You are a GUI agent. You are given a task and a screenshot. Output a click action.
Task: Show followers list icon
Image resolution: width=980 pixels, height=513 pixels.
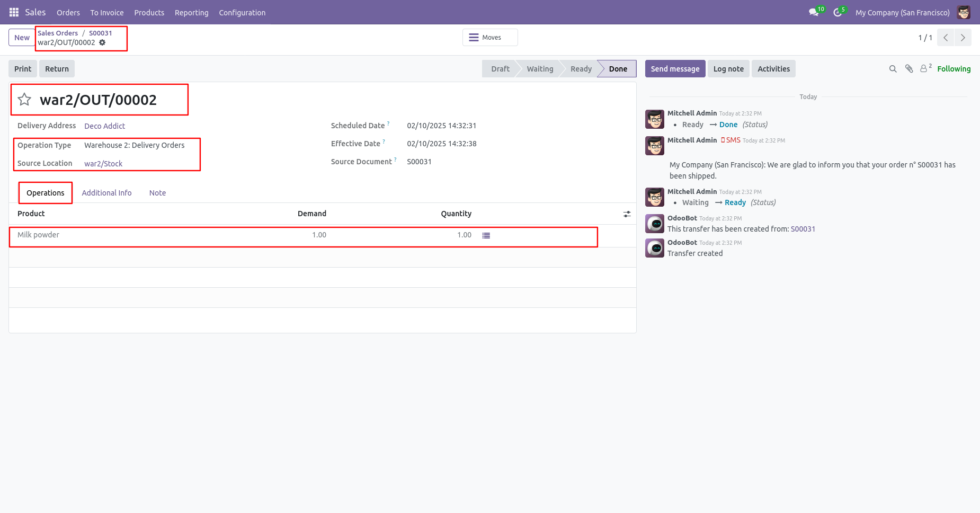pos(925,68)
